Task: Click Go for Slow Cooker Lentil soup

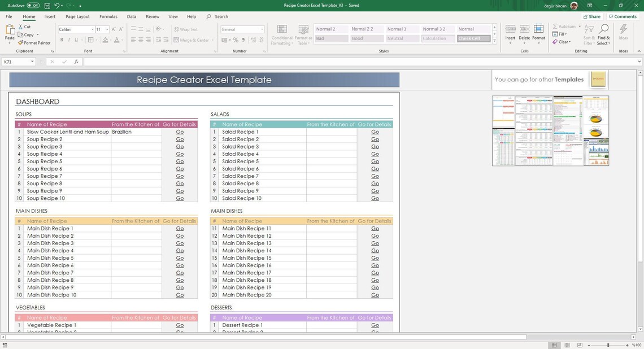Action: click(x=180, y=132)
